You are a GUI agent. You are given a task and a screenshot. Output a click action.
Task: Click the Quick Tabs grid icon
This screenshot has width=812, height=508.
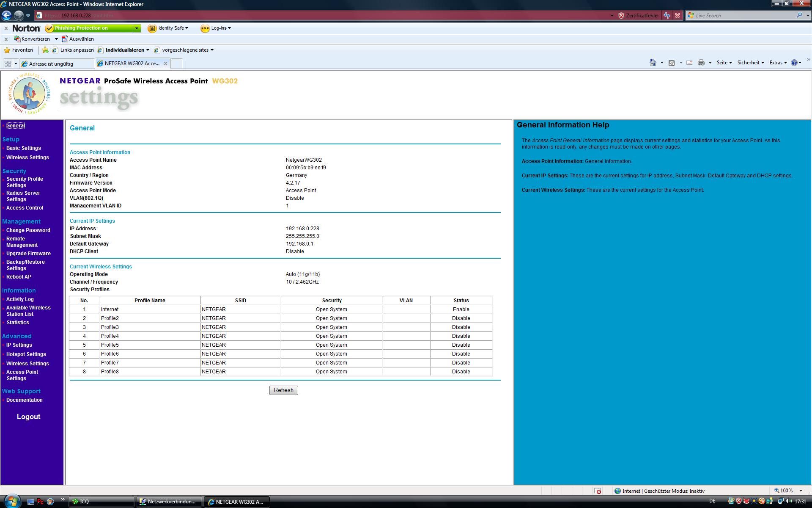[8, 63]
